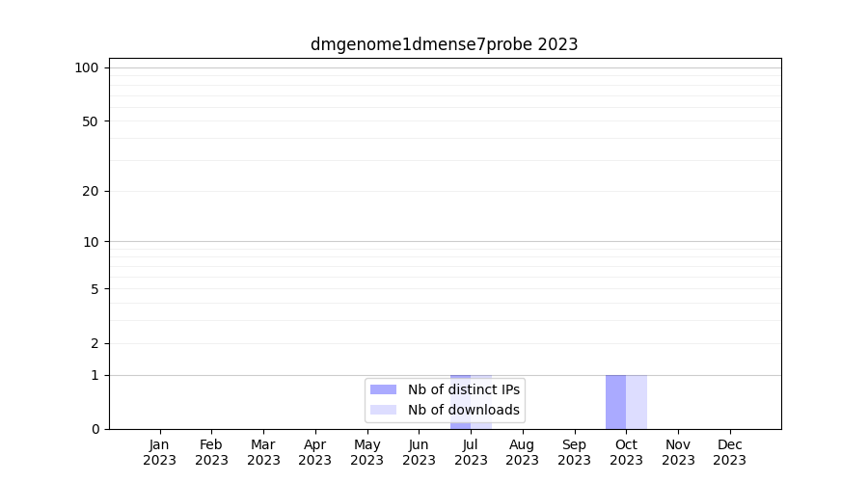
Task: Click the Jan 2023 x-axis label
Action: click(159, 452)
